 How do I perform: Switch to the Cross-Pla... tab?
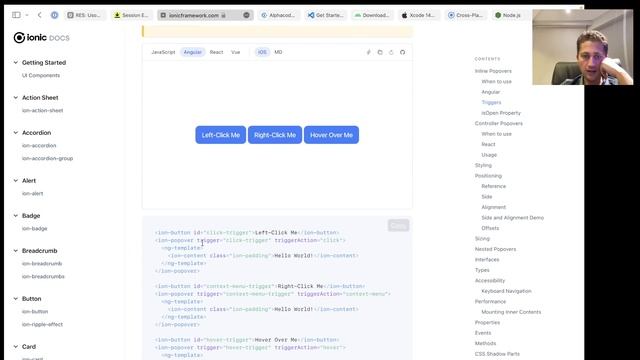coord(466,15)
